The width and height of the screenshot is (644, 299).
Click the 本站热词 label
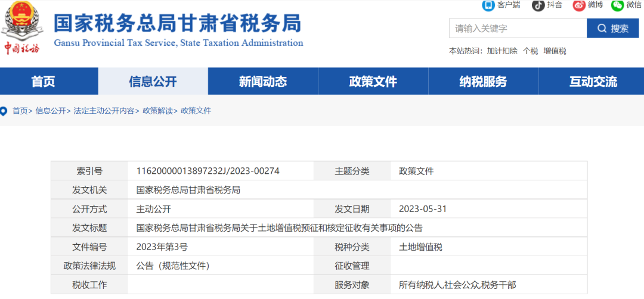coord(466,51)
